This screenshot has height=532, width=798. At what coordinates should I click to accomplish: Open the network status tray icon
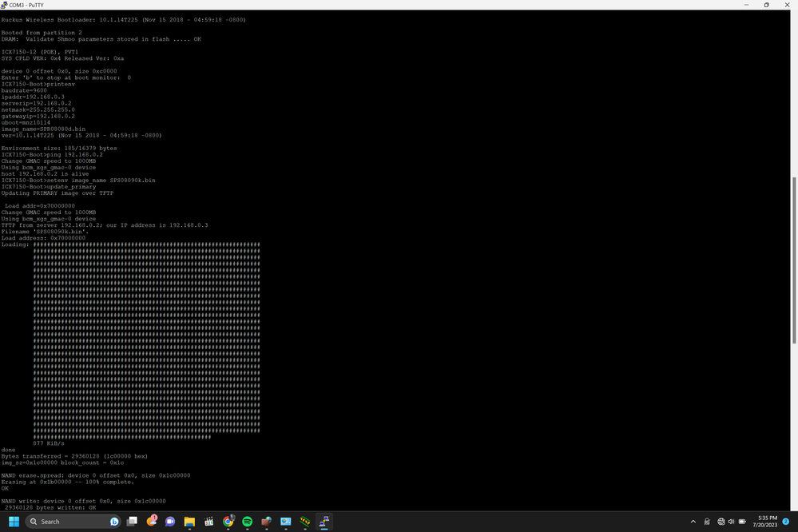tap(721, 522)
